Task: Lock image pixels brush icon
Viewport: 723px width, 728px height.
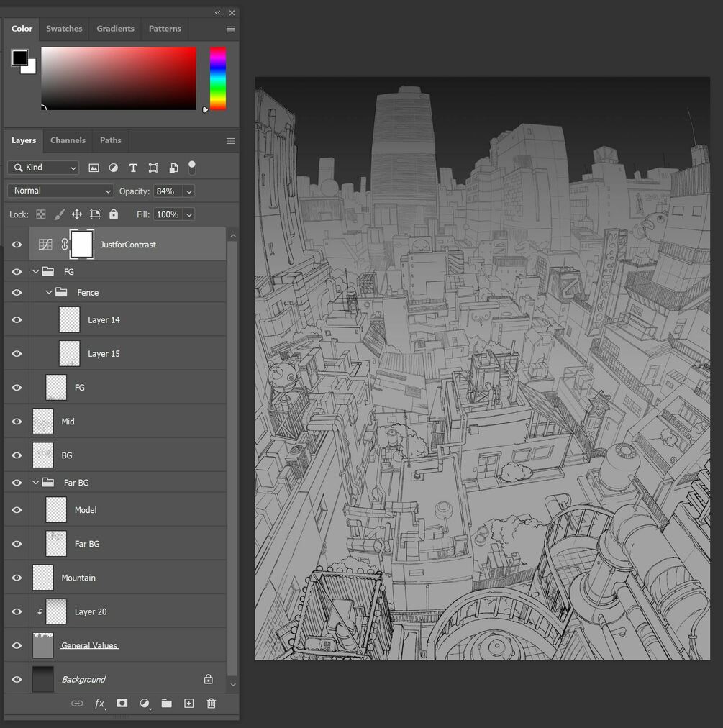Action: 59,214
